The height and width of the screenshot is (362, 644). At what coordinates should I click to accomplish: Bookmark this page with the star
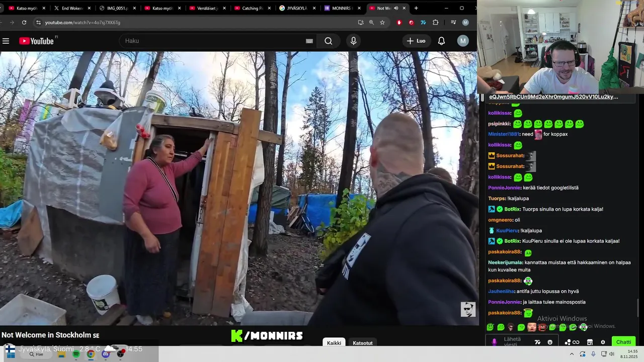(382, 22)
